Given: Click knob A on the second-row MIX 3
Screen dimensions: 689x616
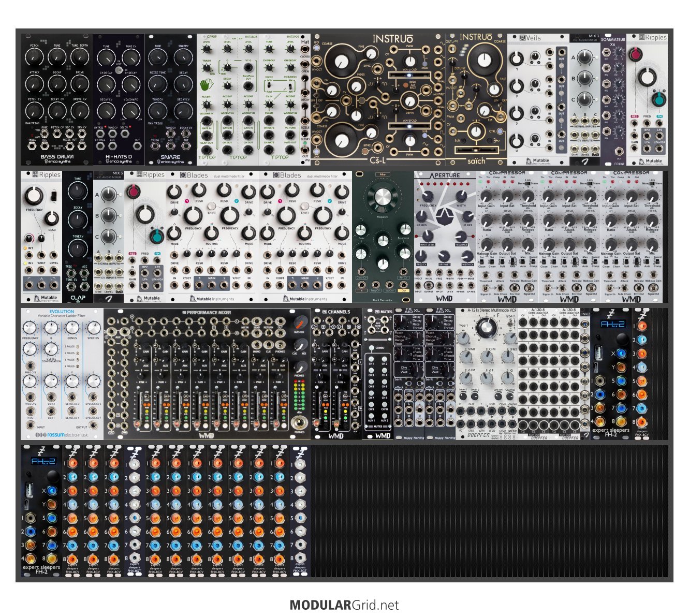Looking at the screenshot, I should (x=108, y=195).
